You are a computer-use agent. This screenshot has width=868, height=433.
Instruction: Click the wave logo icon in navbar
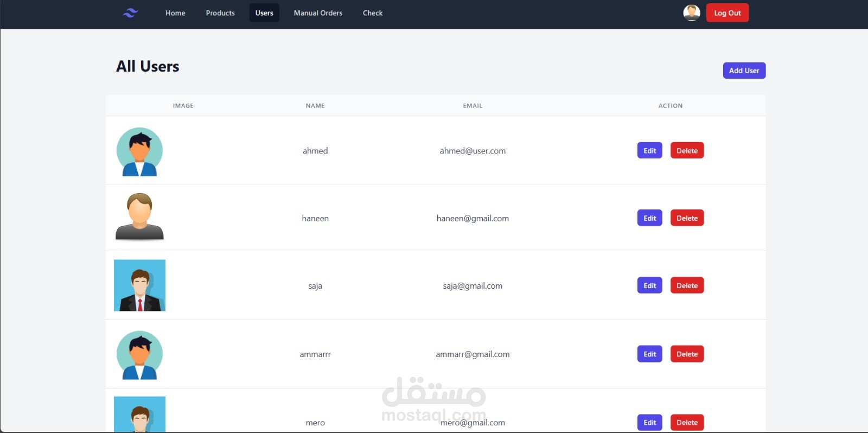tap(130, 13)
